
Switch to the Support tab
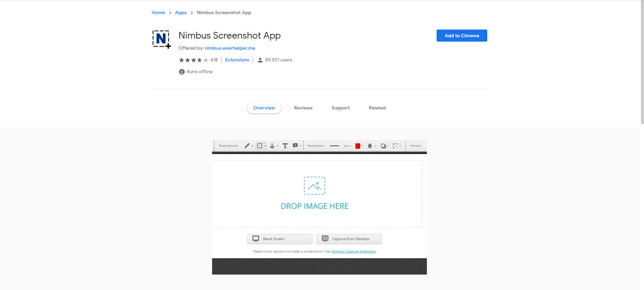[x=341, y=108]
